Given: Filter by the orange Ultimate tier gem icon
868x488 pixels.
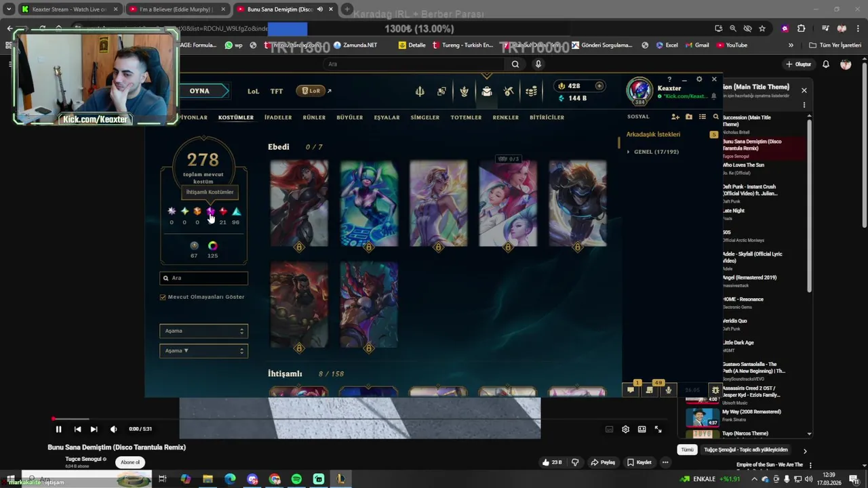Looking at the screenshot, I should [x=197, y=211].
